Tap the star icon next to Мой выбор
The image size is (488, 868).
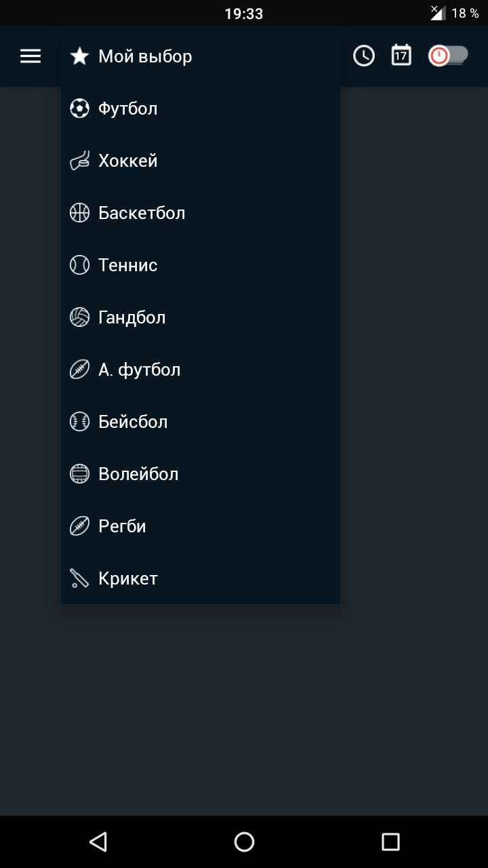[79, 56]
